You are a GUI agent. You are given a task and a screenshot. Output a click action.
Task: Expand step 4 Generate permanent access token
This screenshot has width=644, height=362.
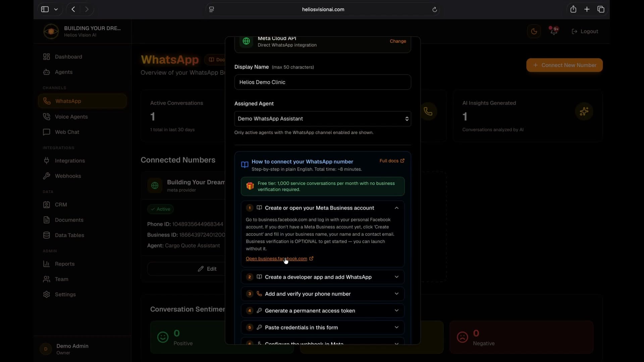pyautogui.click(x=323, y=310)
